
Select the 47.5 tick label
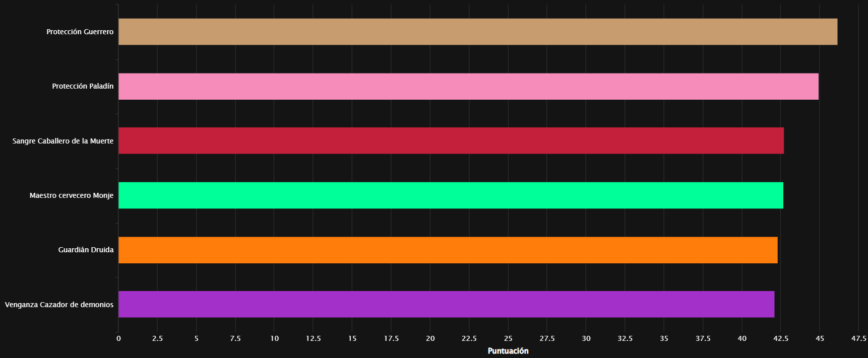click(859, 338)
